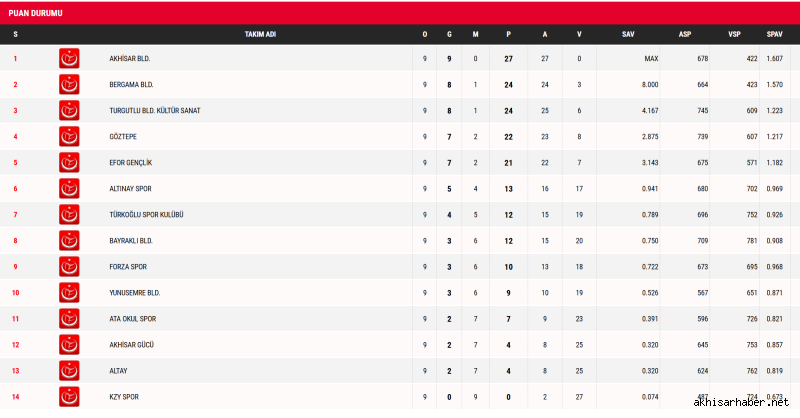Click the Efor Gençlik team logo

(69, 162)
